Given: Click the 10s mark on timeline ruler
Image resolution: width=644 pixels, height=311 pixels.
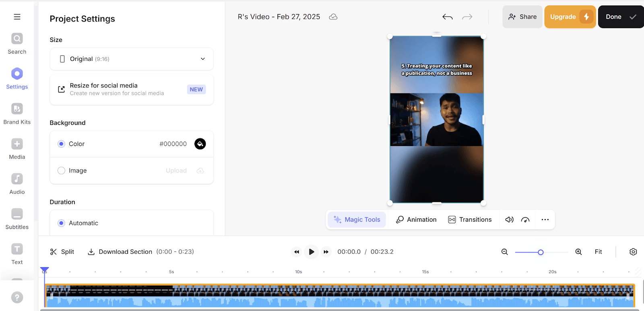Looking at the screenshot, I should pyautogui.click(x=298, y=272).
